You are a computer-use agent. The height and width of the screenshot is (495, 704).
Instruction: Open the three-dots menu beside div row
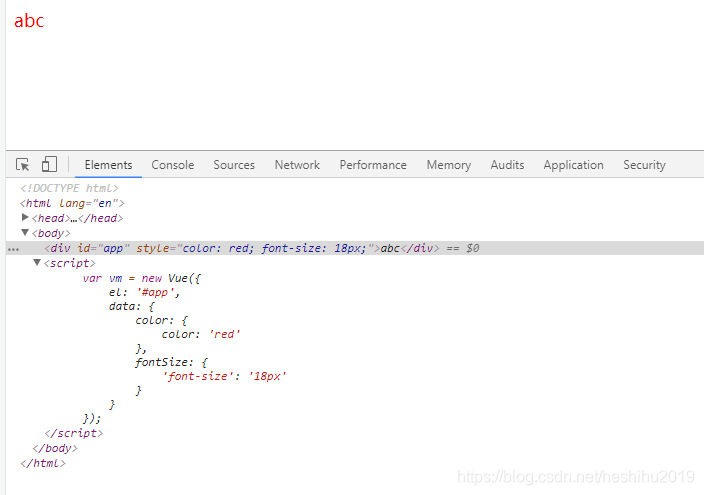tap(13, 249)
